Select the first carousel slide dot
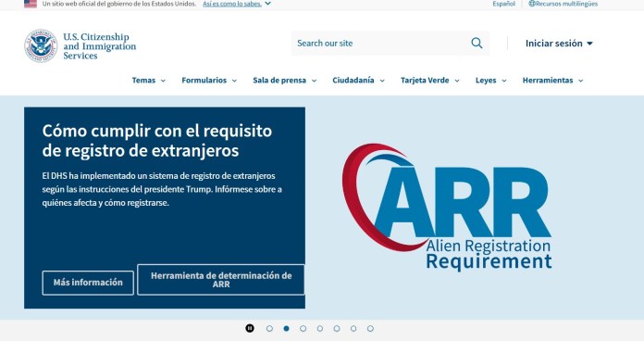This screenshot has height=341, width=644. point(269,328)
